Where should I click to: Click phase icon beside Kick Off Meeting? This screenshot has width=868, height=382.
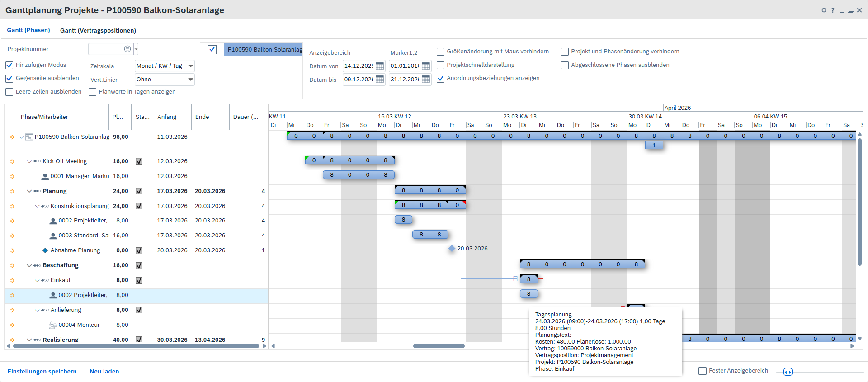(x=37, y=161)
